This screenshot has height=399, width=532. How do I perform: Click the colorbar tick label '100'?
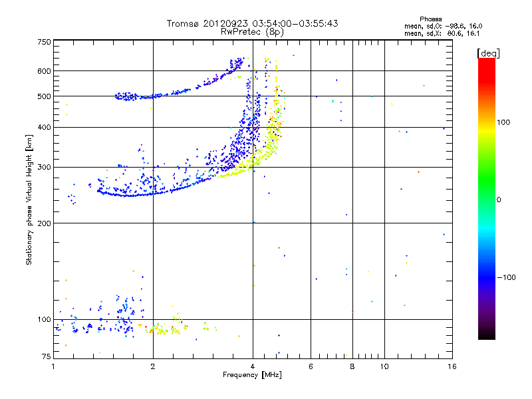503,122
